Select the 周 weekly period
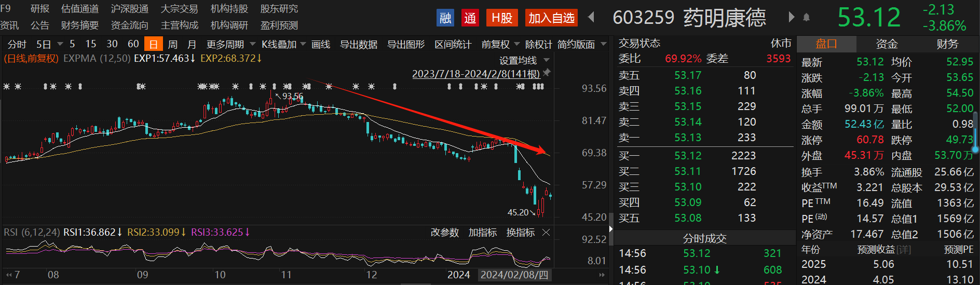Screen dimensions: 980x285 coord(173,44)
